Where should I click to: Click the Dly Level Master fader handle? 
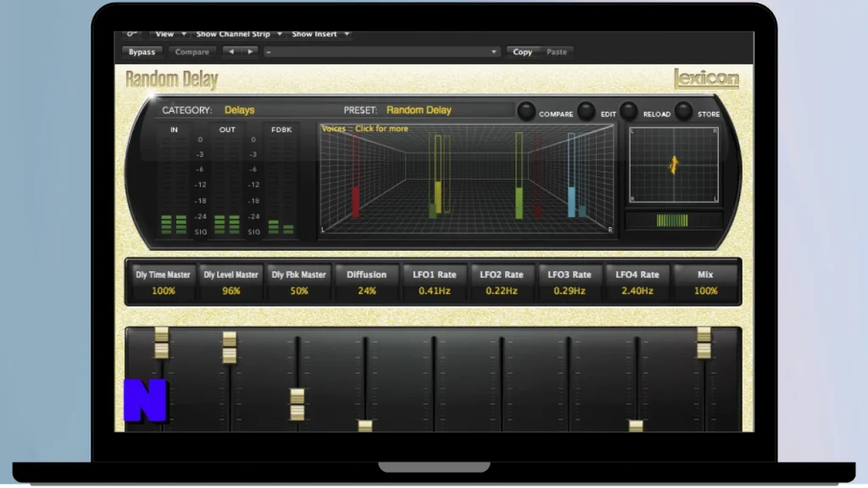tap(230, 347)
